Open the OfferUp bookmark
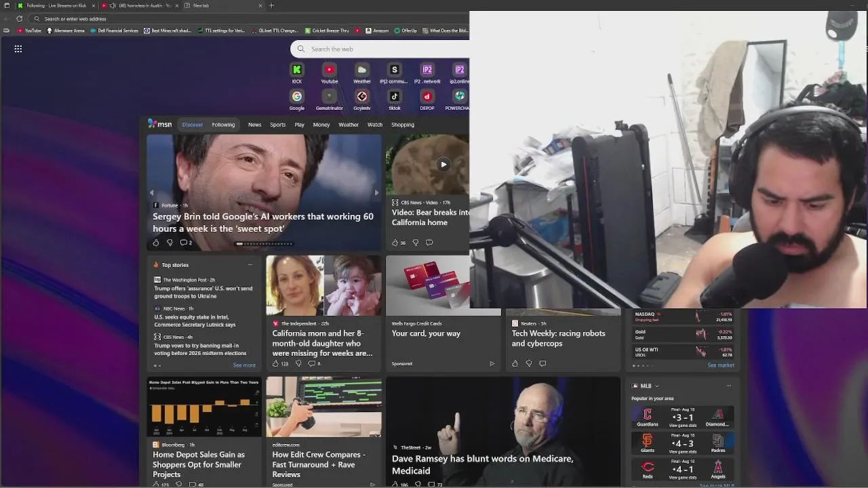 pyautogui.click(x=406, y=30)
